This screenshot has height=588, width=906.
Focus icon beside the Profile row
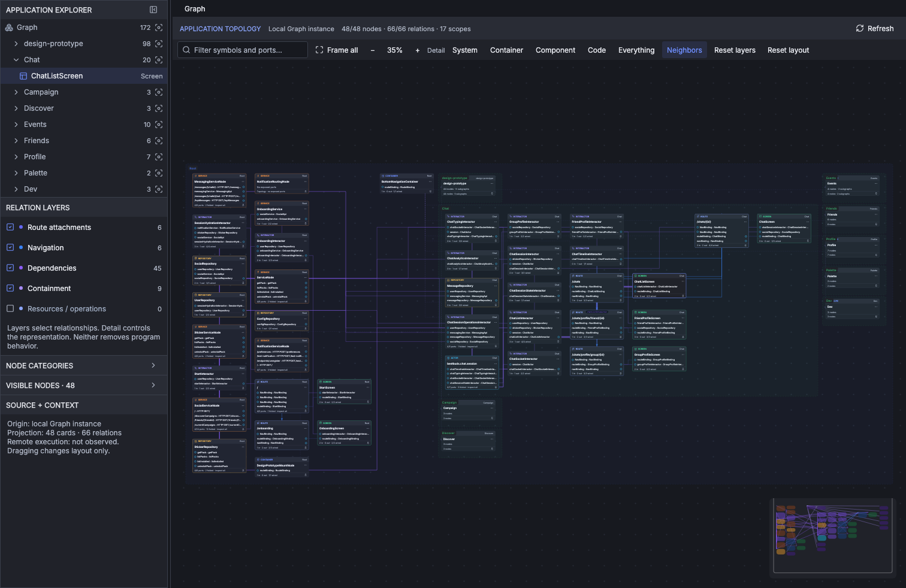pos(159,157)
